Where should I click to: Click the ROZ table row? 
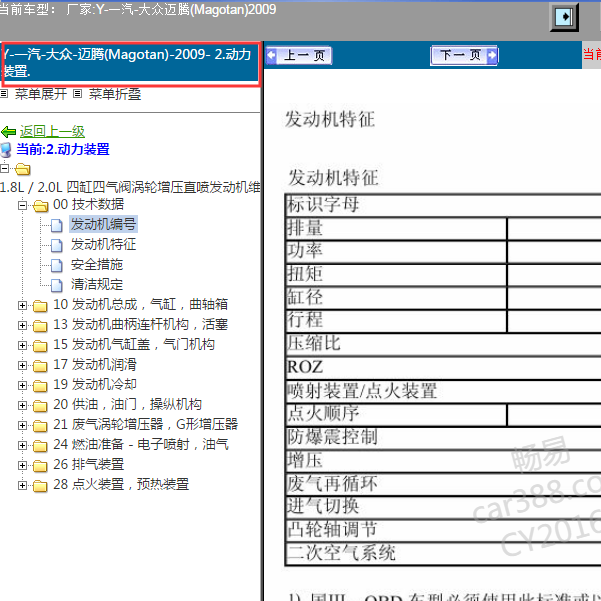443,367
